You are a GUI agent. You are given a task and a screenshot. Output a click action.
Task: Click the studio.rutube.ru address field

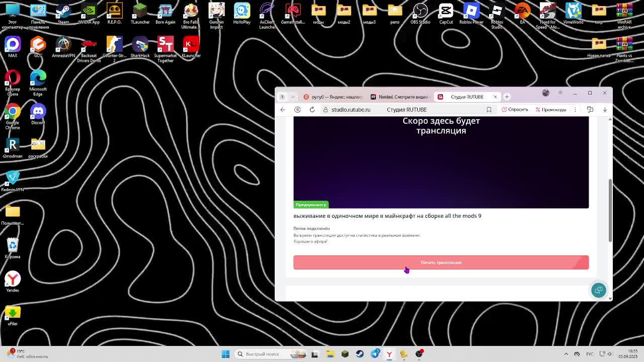[x=351, y=110]
